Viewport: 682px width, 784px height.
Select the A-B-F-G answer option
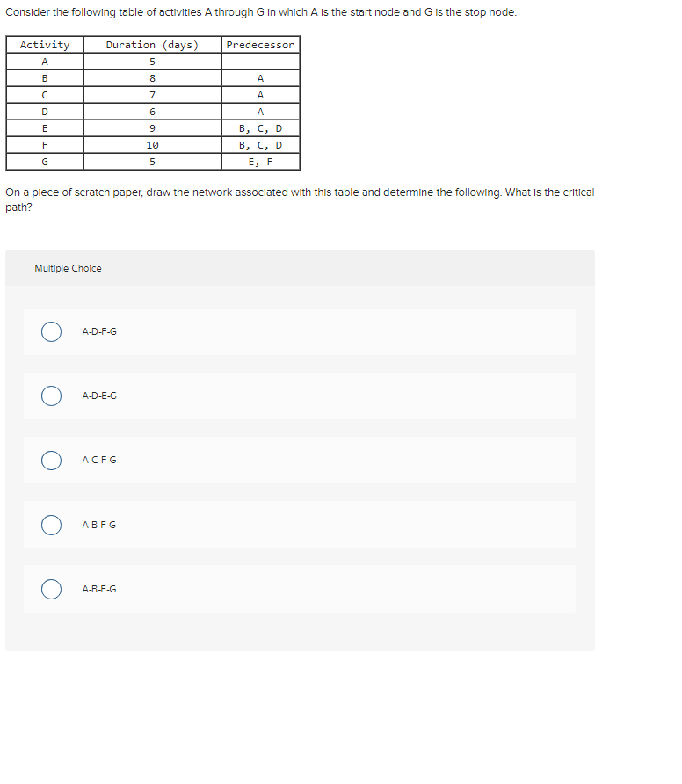tap(51, 524)
